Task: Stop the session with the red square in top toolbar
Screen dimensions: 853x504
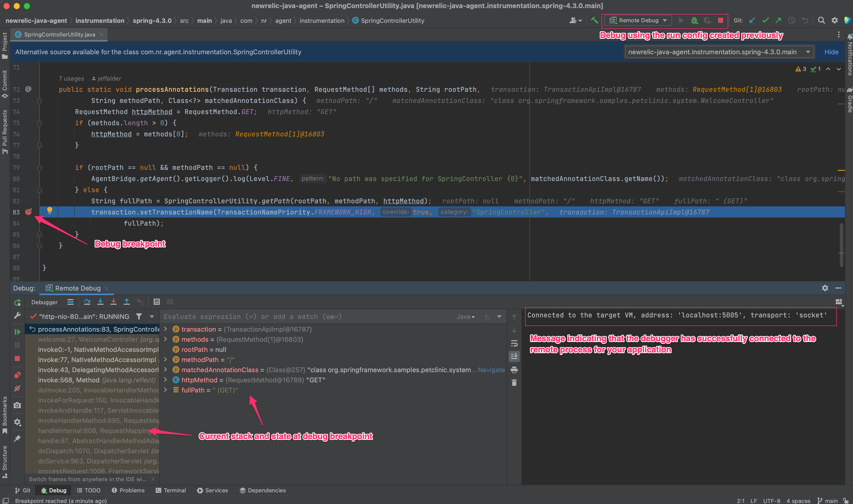Action: (x=721, y=20)
